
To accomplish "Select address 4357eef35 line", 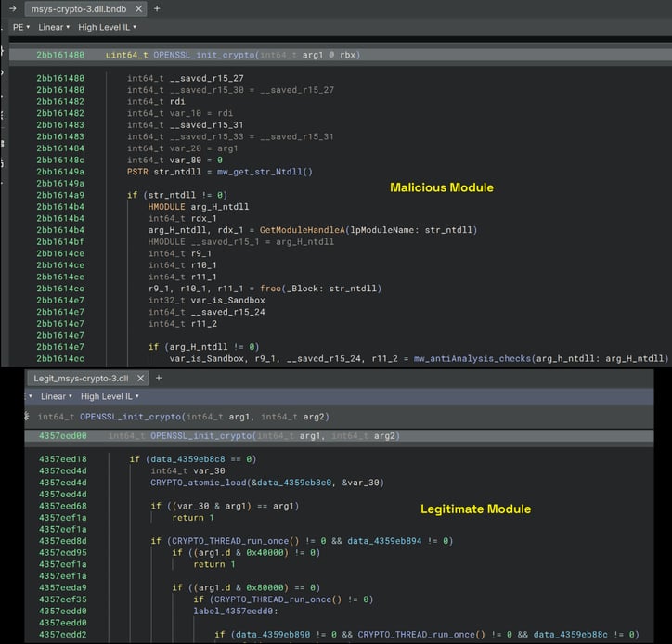I will coord(62,599).
